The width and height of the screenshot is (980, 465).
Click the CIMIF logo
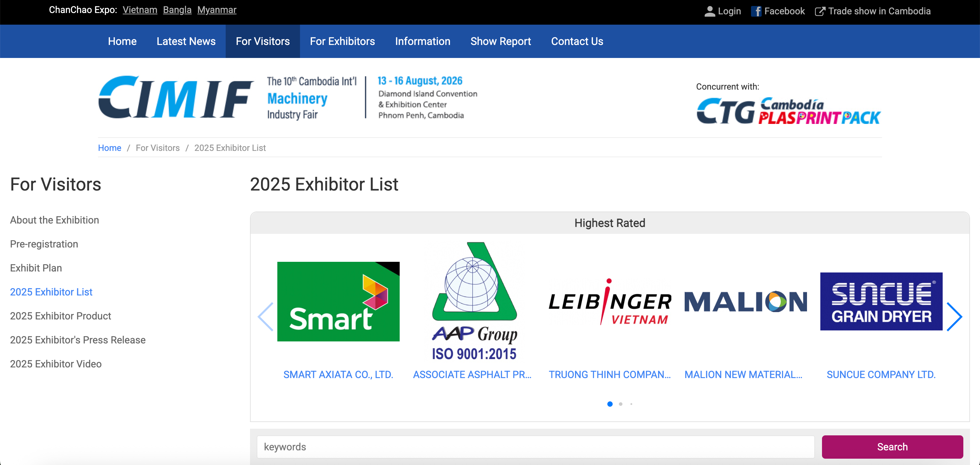(176, 97)
